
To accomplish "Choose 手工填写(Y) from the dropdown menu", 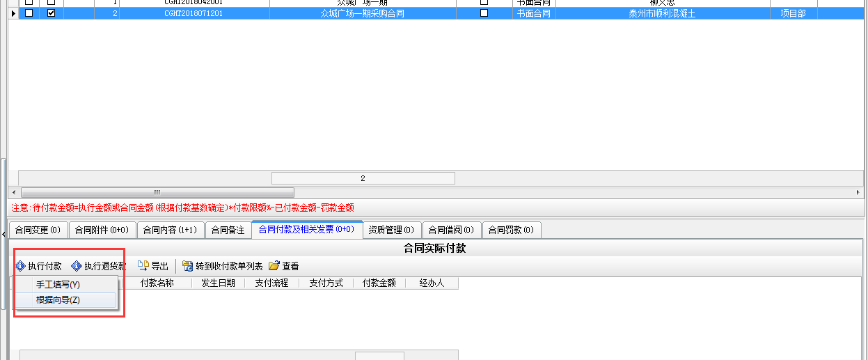I will click(58, 285).
